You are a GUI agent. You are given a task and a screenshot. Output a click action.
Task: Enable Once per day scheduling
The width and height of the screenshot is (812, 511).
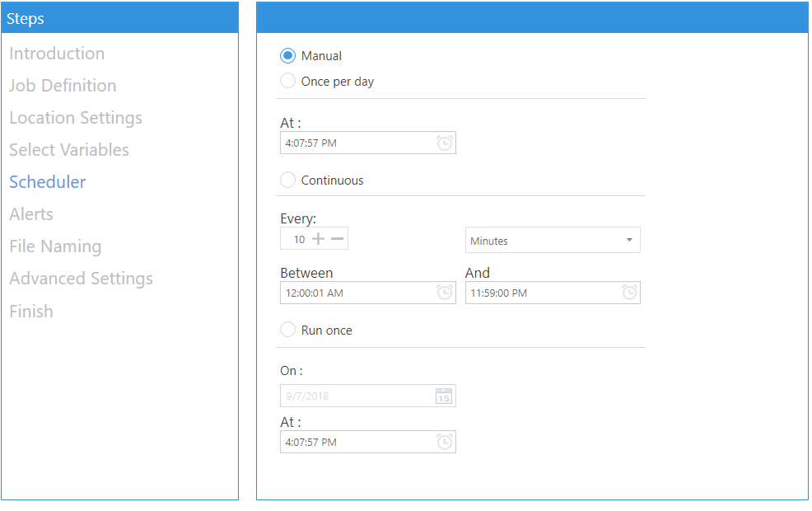pos(288,81)
